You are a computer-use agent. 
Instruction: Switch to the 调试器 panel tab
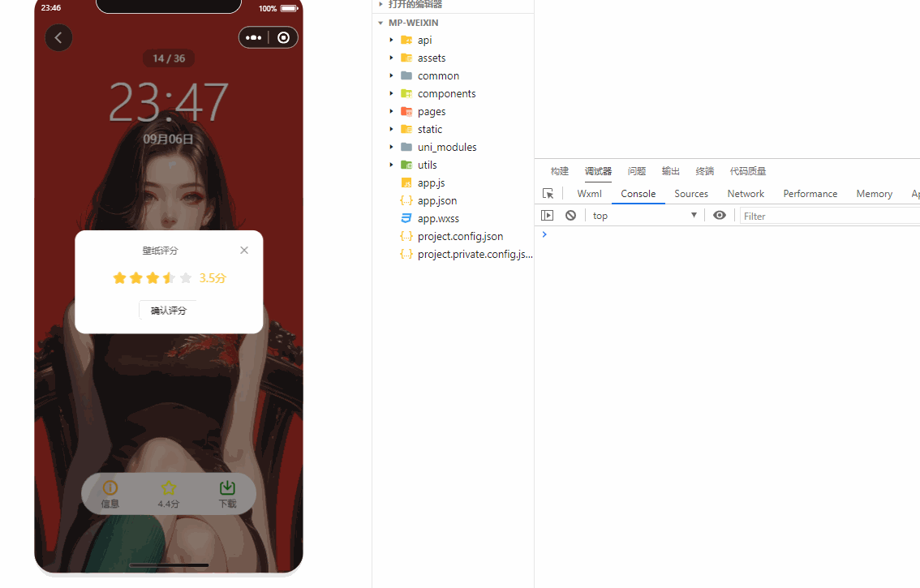click(598, 171)
